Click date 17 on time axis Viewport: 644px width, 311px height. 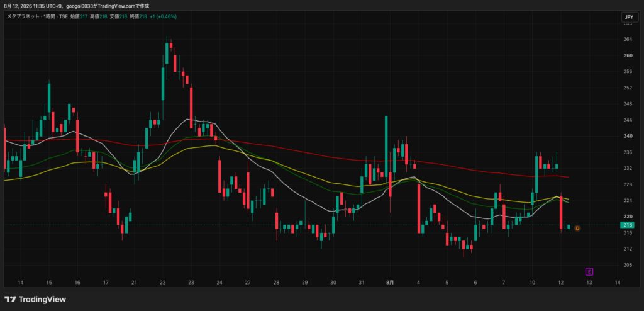(x=106, y=283)
